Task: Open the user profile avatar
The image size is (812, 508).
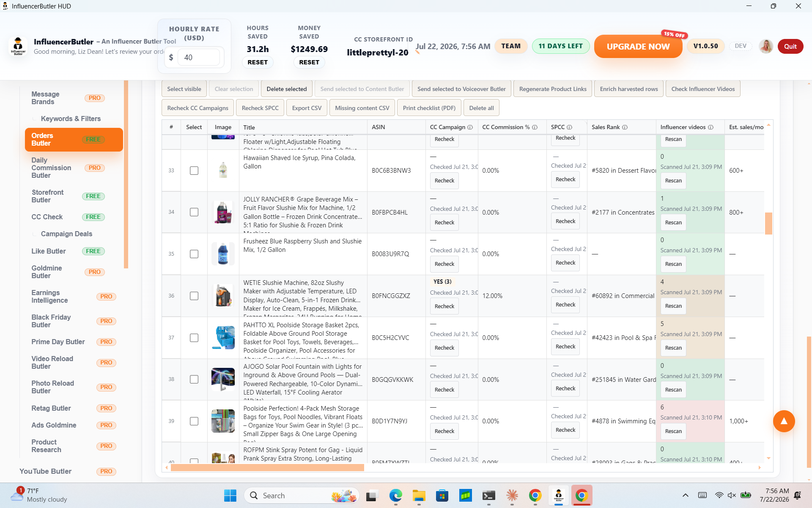Action: tap(766, 46)
